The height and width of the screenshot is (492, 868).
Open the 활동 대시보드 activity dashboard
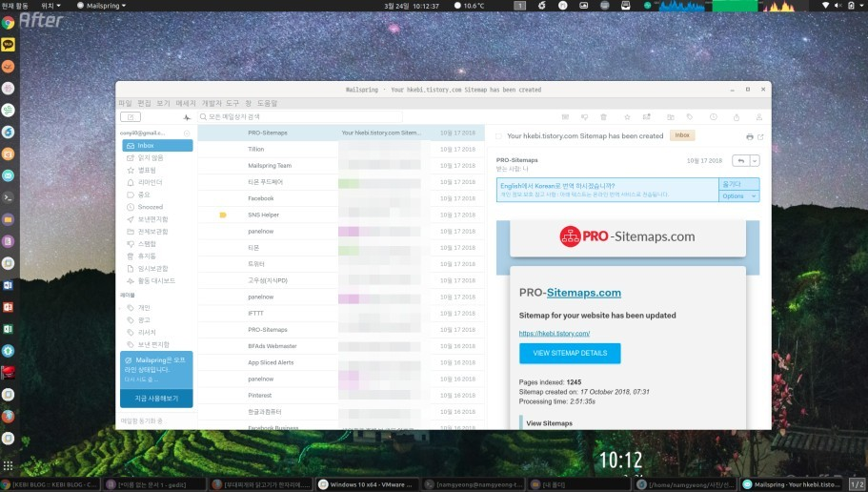point(157,281)
